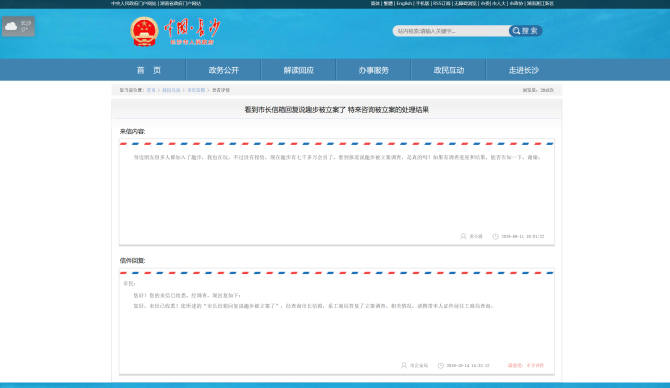The image size is (670, 388).
Task: Click the red 满意度 rating text
Action: (x=526, y=365)
